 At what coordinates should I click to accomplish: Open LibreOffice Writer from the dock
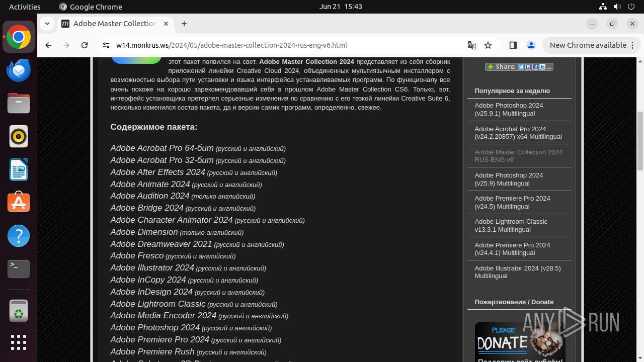pos(19,169)
